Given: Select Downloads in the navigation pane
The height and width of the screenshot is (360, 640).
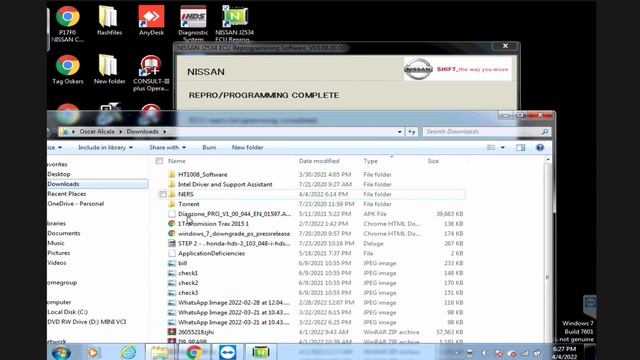Looking at the screenshot, I should click(63, 184).
